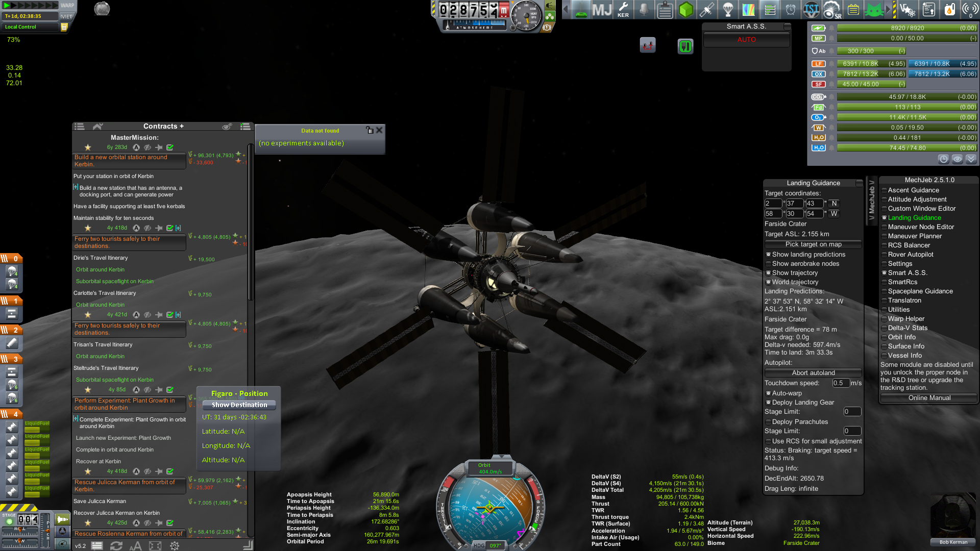This screenshot has width=980, height=551.
Task: Click the toolbar left scroll arrow
Action: coord(566,10)
